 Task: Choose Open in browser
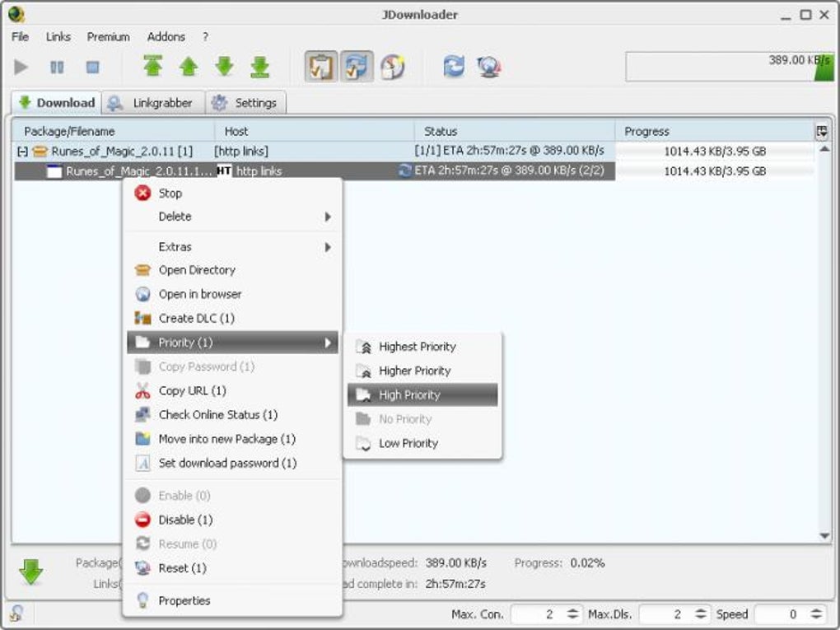[x=232, y=294]
